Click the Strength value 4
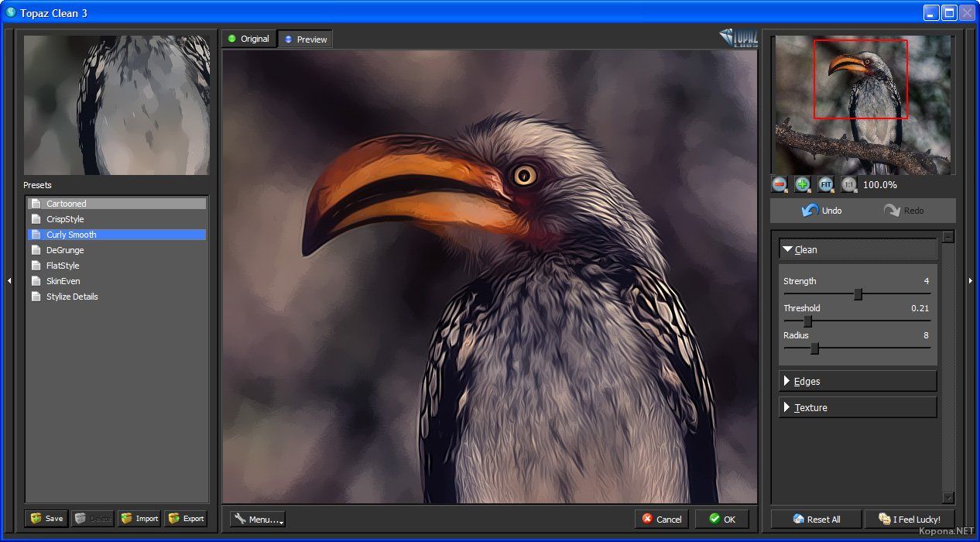This screenshot has height=542, width=980. 927,281
